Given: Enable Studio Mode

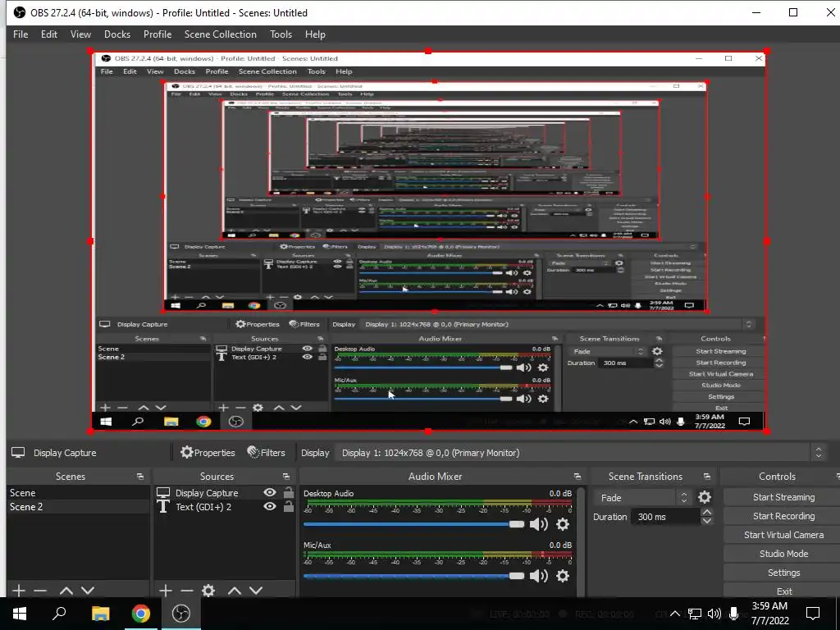Looking at the screenshot, I should tap(783, 554).
